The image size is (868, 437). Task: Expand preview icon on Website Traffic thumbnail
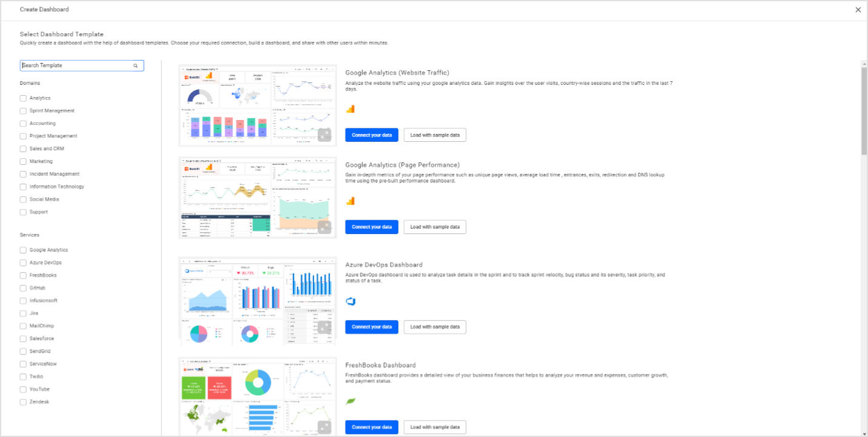coord(325,135)
